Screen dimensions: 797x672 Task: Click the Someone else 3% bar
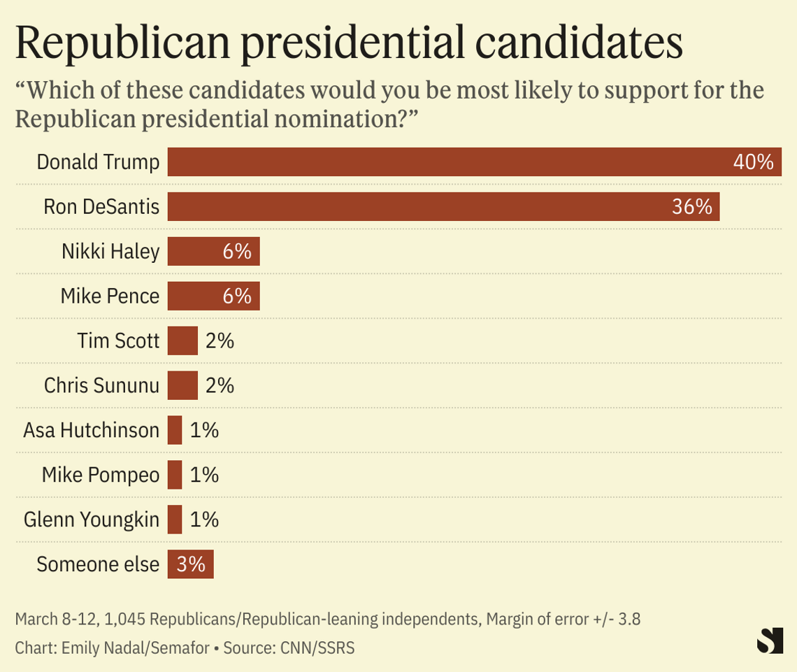(190, 564)
